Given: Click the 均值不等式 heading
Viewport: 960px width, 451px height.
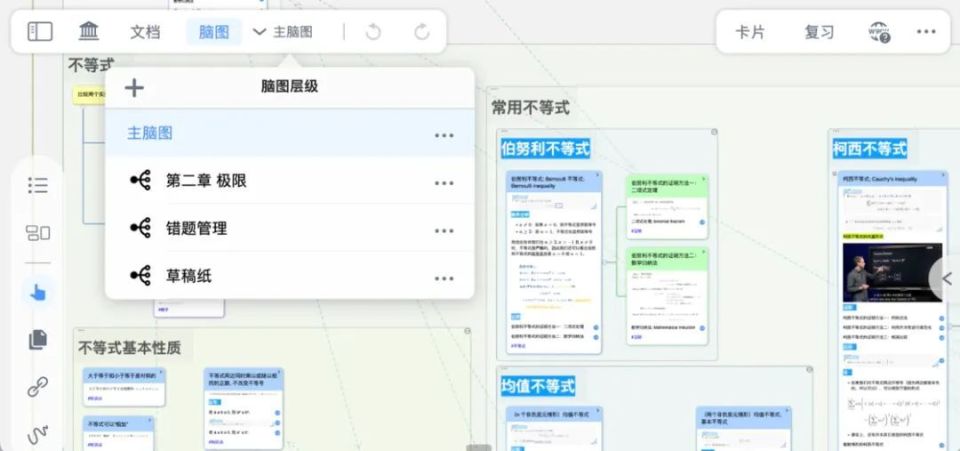Looking at the screenshot, I should point(538,386).
